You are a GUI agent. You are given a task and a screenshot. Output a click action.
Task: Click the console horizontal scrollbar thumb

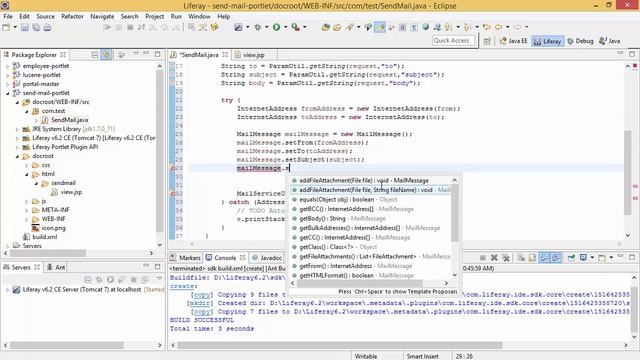point(340,345)
